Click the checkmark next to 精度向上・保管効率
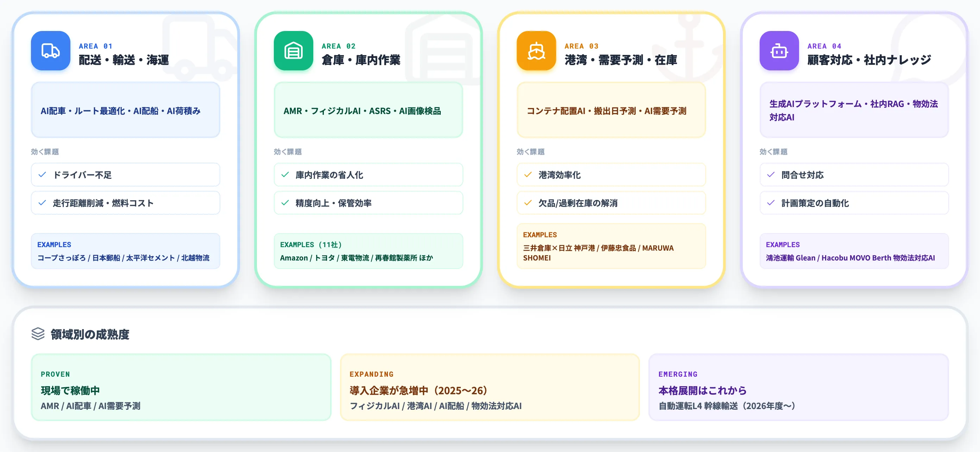 tap(285, 203)
